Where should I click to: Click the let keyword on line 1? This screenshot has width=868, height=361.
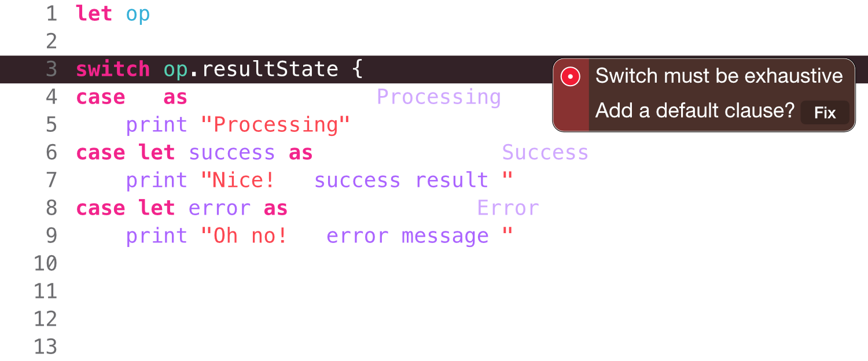coord(94,14)
